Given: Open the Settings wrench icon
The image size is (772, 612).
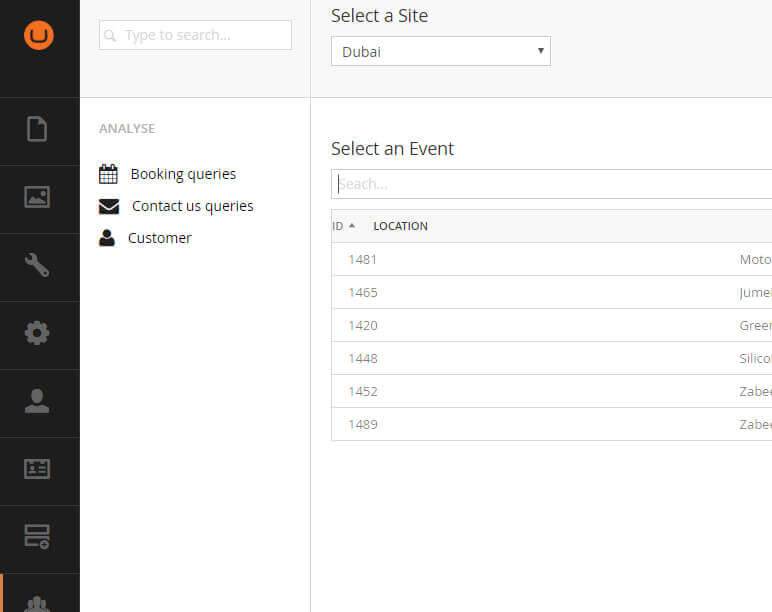Looking at the screenshot, I should tap(37, 265).
